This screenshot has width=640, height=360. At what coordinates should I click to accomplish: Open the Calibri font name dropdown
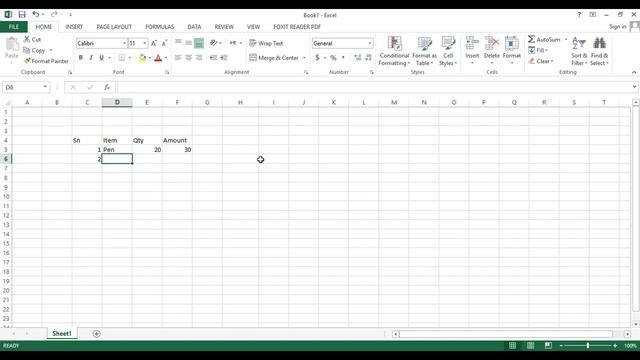tap(124, 43)
